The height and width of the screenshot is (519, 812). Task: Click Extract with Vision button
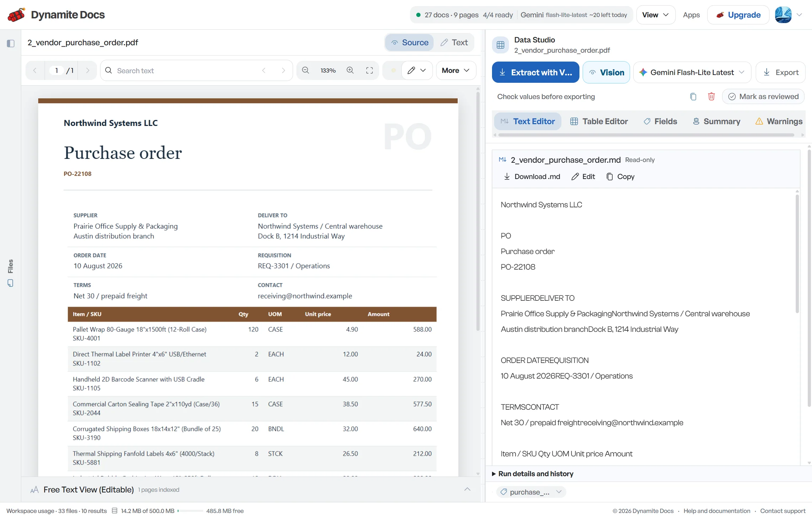(536, 73)
